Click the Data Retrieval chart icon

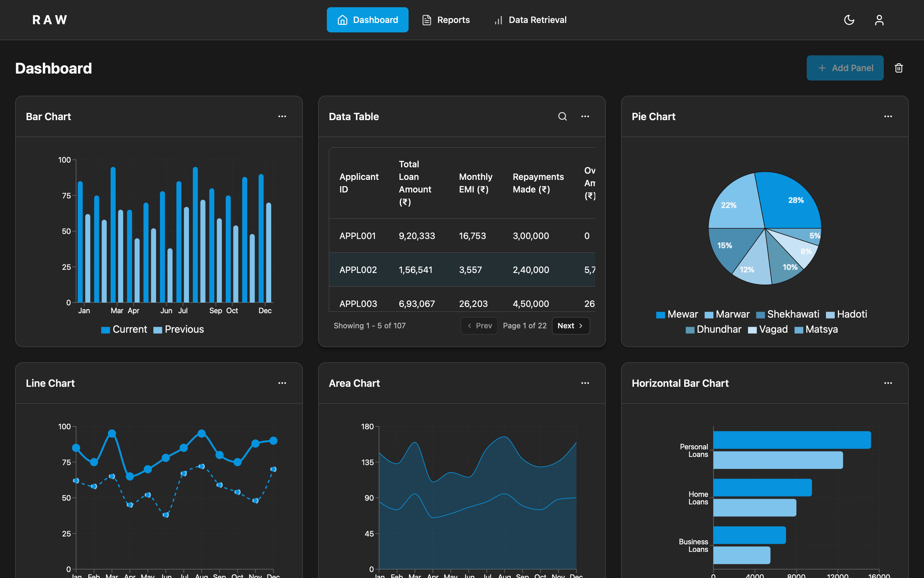coord(498,20)
